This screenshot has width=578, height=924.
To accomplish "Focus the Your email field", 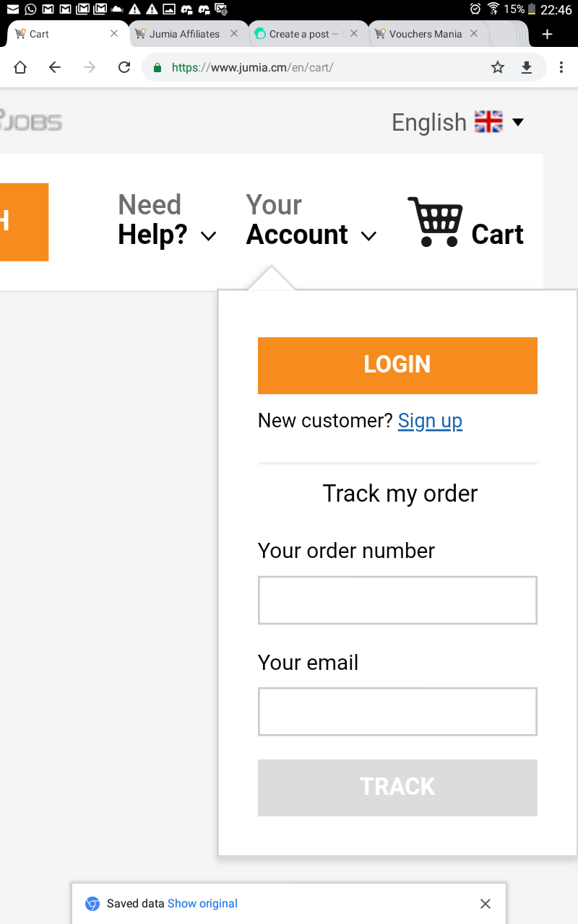I will point(397,712).
